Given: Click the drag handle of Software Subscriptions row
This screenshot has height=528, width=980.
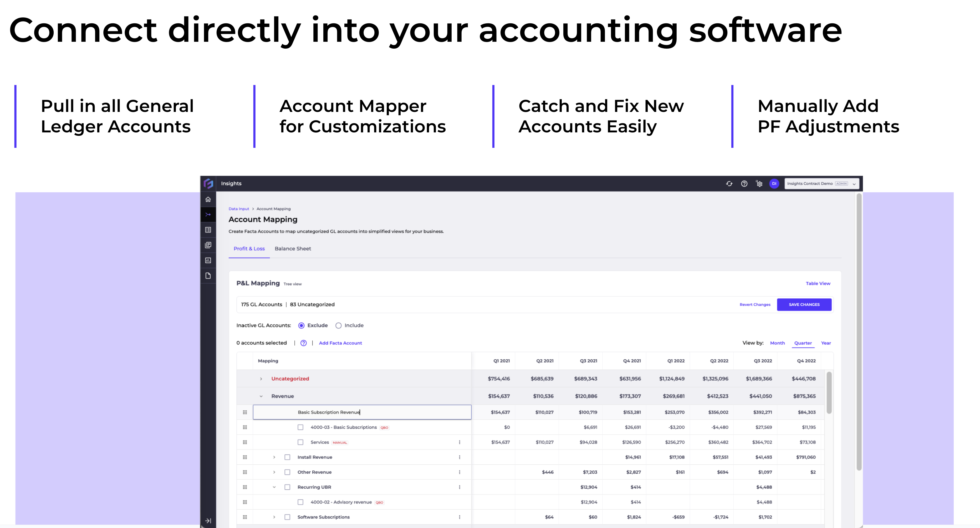Looking at the screenshot, I should 245,517.
